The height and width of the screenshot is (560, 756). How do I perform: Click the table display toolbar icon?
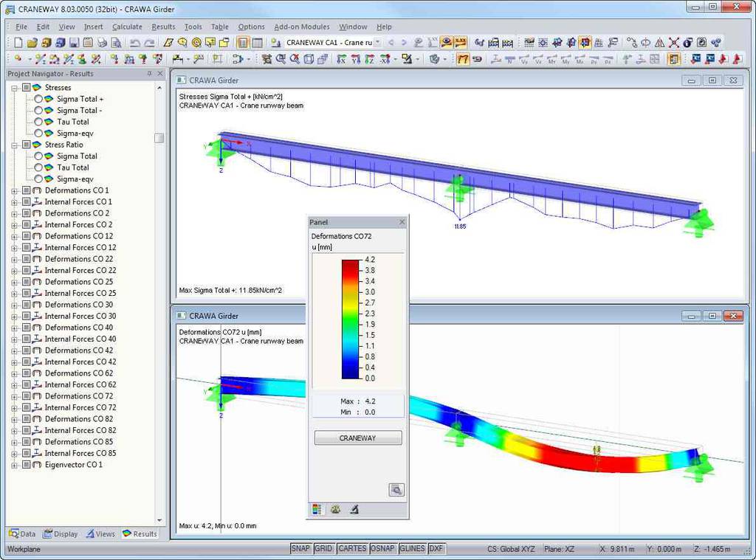[257, 42]
